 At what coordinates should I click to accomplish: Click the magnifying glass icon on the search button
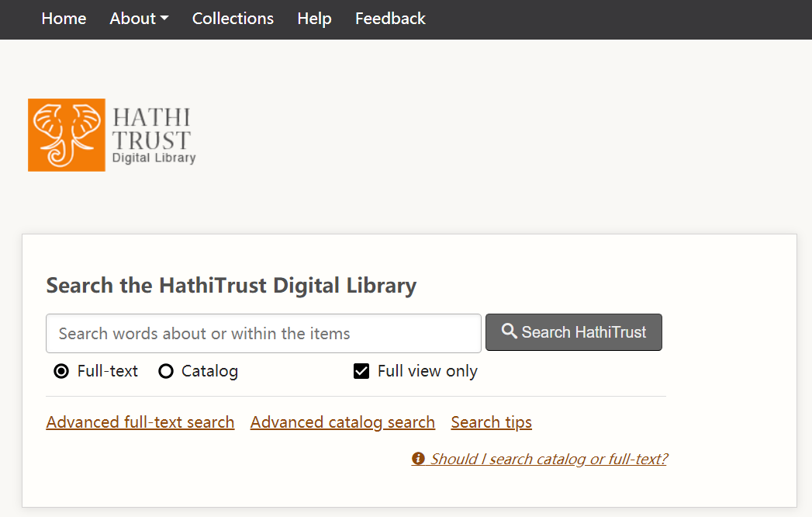(510, 331)
